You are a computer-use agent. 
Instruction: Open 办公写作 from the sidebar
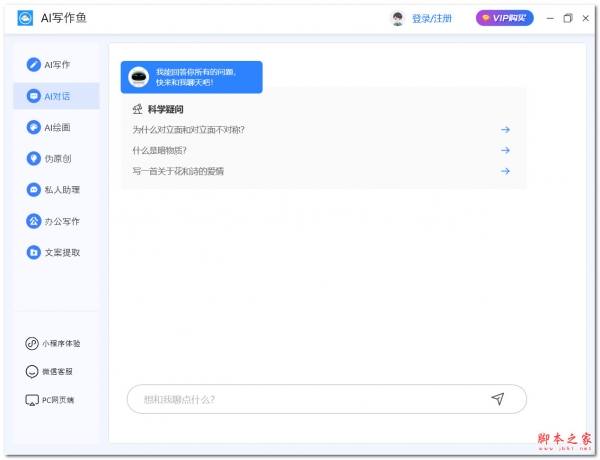click(x=33, y=221)
